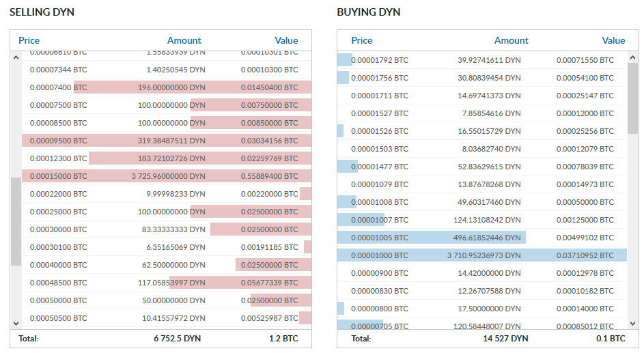644x353 pixels.
Task: Sort buying orders by Price header
Action: (x=361, y=40)
